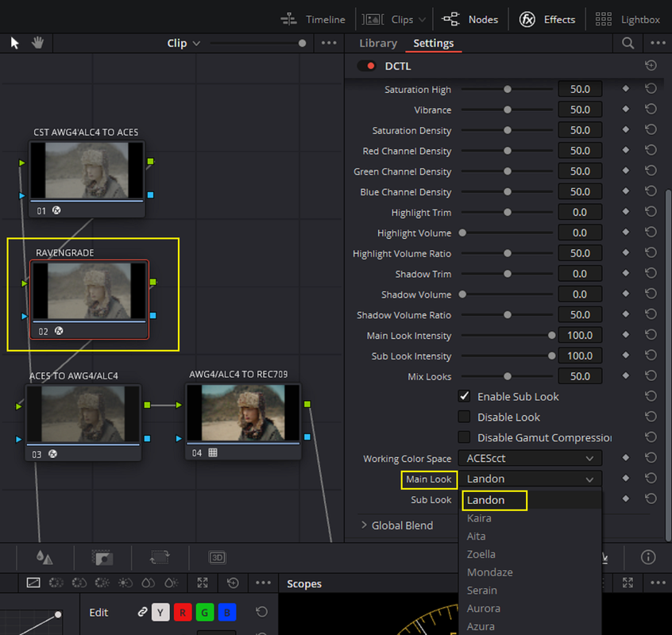Expand the Scopes viewer to full size
This screenshot has height=635, width=672.
coord(628,583)
